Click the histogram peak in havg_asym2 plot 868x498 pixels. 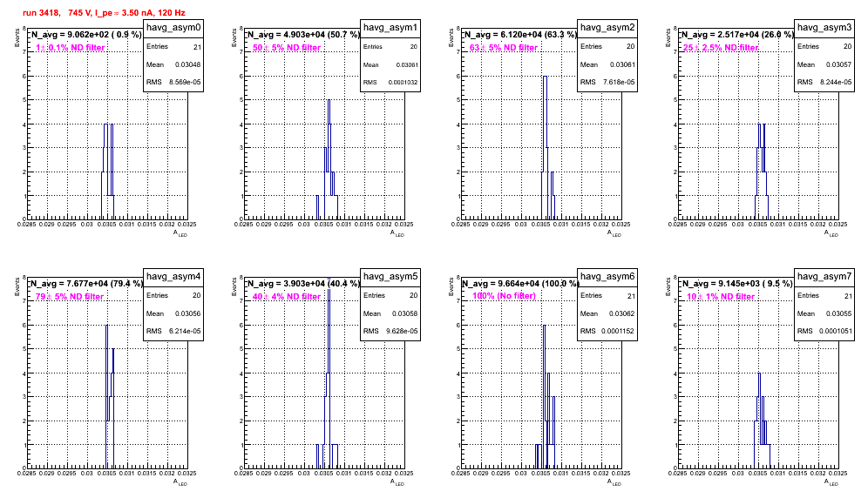pyautogui.click(x=546, y=77)
